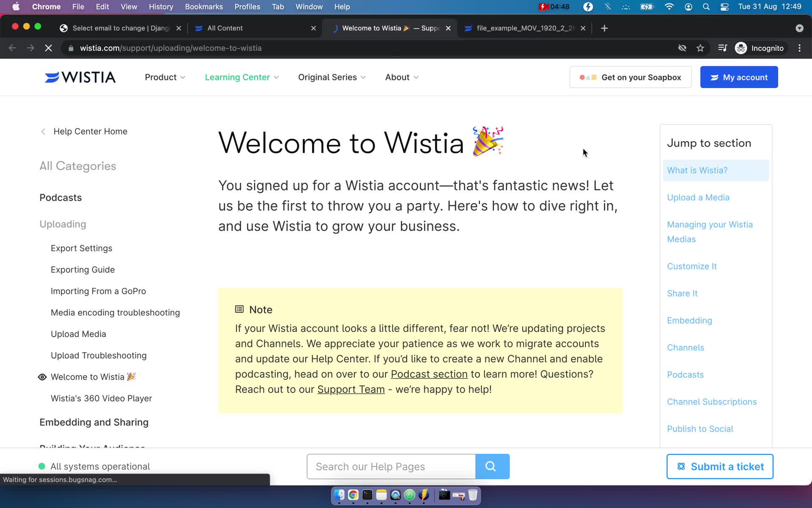
Task: Click Get on your Soapbox button
Action: tap(630, 77)
